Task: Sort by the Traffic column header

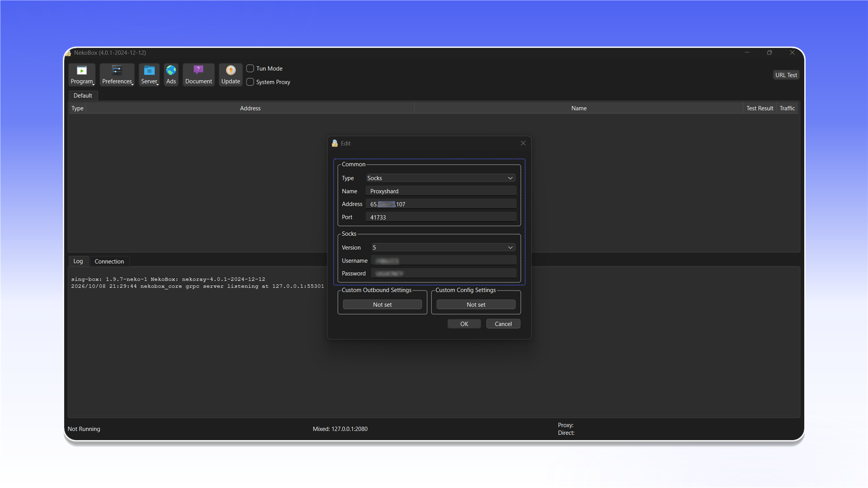Action: point(787,108)
